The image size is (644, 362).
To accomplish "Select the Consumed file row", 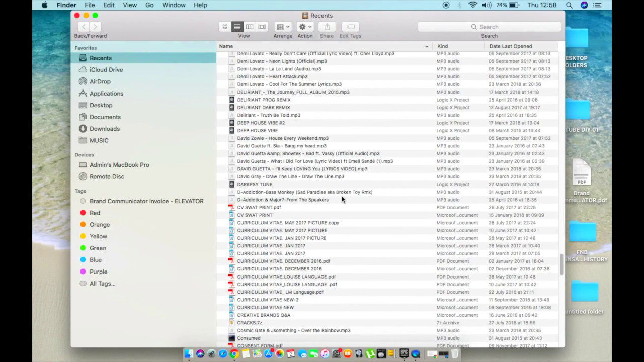I will tap(387, 338).
